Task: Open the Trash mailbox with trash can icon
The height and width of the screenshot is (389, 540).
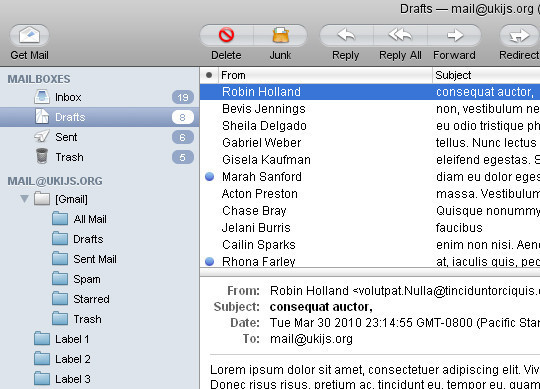Action: pyautogui.click(x=99, y=157)
